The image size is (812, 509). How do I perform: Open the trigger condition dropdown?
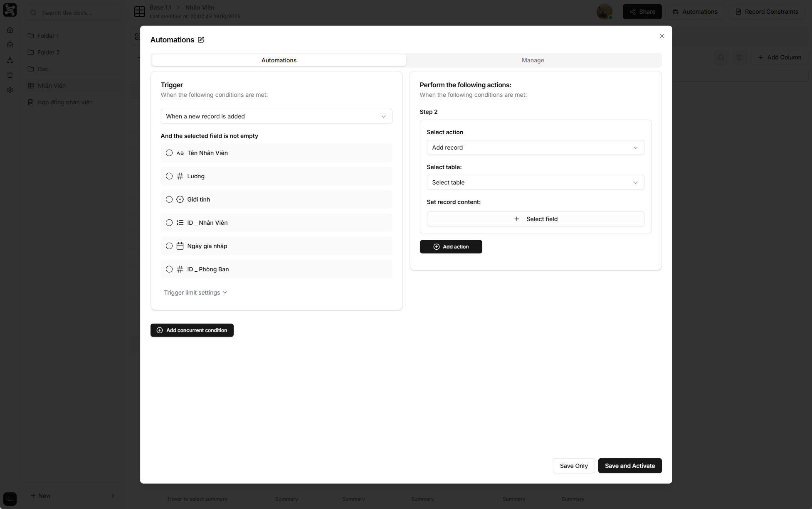276,116
